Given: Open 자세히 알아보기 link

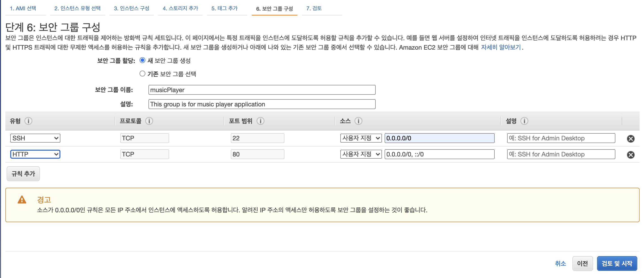Looking at the screenshot, I should point(500,47).
